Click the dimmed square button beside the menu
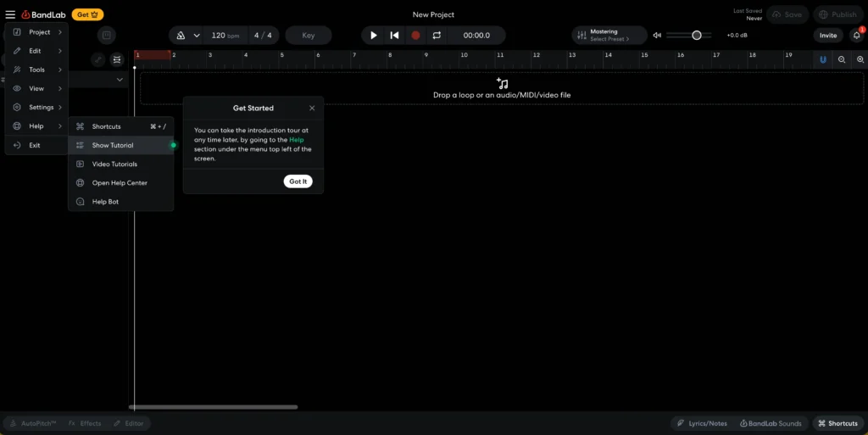This screenshot has width=868, height=435. point(106,36)
